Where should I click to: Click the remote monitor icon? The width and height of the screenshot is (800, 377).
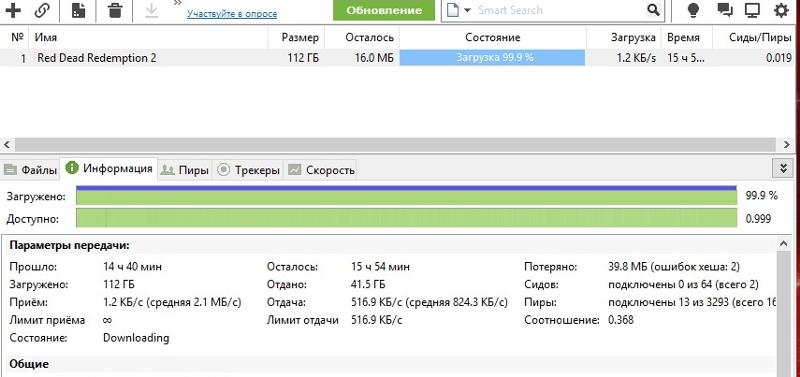pyautogui.click(x=752, y=10)
